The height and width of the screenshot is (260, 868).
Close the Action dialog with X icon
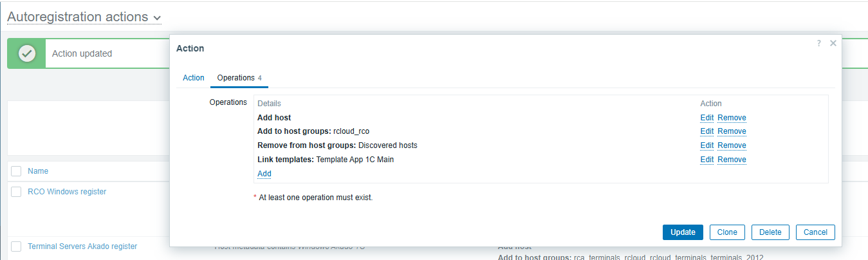coord(833,43)
